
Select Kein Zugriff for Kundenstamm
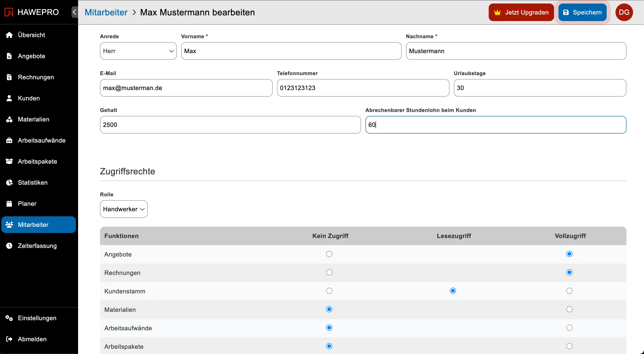coord(329,291)
